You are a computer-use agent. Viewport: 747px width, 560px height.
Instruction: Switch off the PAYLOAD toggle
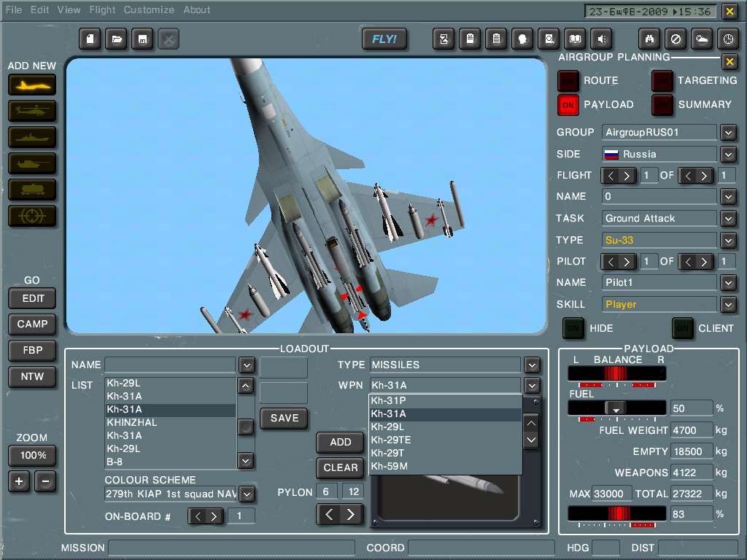click(x=568, y=105)
